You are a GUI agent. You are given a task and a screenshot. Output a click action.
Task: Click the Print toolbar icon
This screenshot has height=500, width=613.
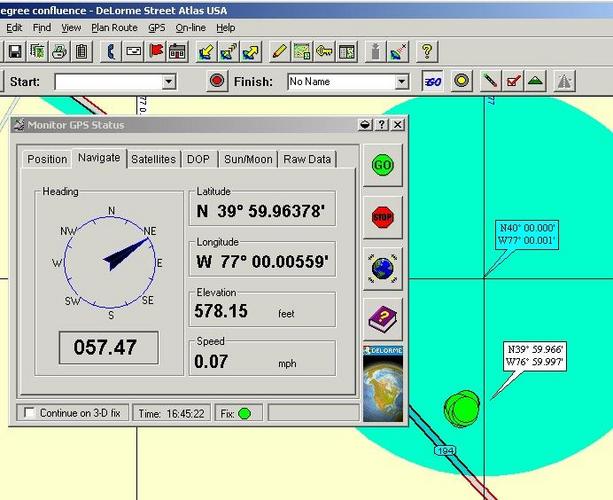click(x=59, y=51)
